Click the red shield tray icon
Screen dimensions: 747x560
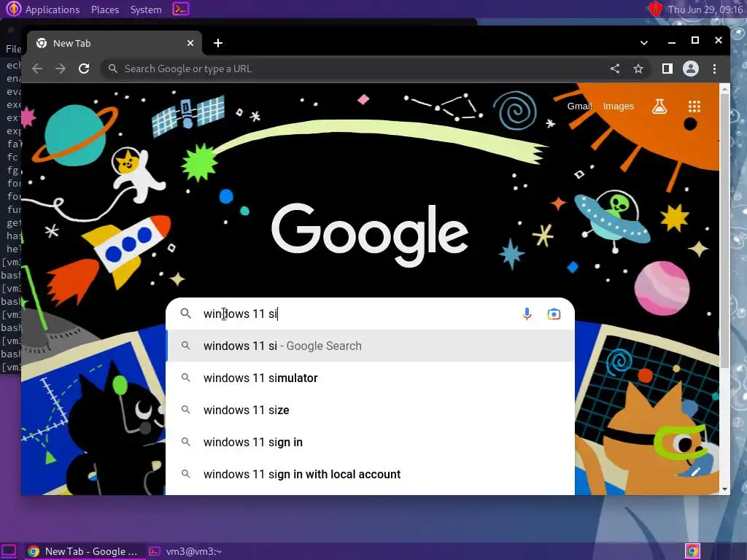coord(656,9)
